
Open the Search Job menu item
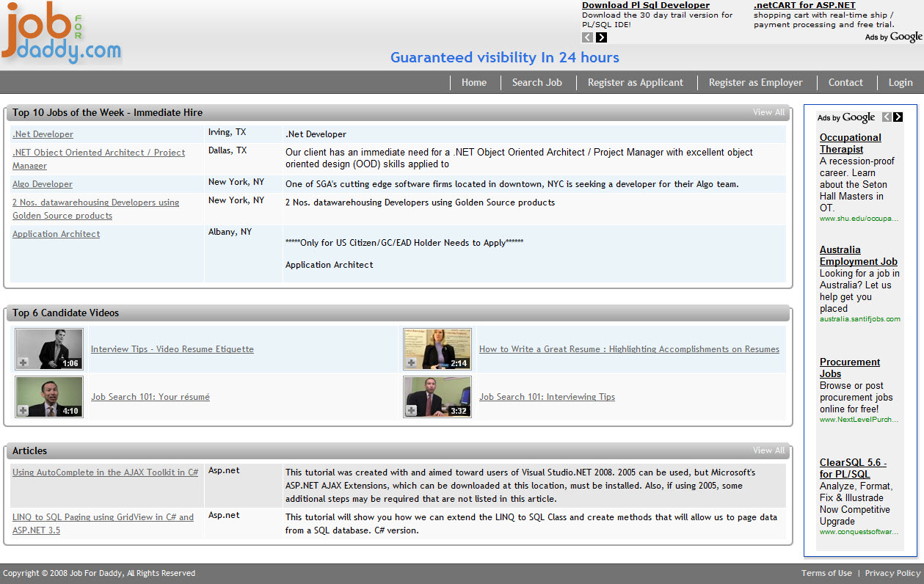[x=536, y=82]
